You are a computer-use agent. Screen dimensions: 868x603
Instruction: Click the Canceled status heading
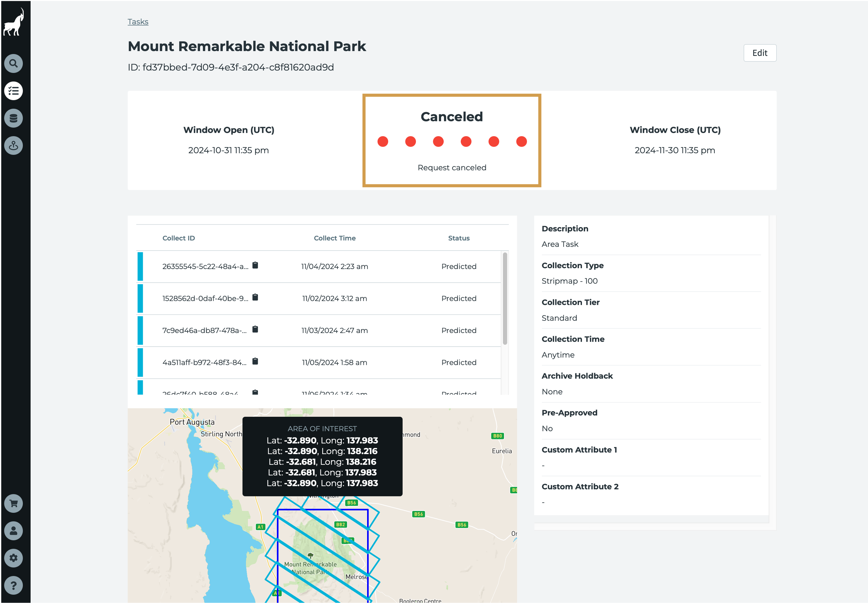[x=451, y=117]
